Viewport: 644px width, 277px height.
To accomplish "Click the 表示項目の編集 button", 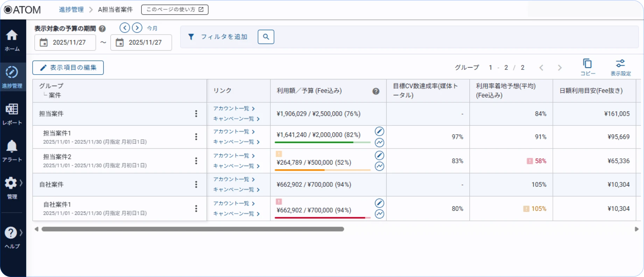I will tap(68, 68).
